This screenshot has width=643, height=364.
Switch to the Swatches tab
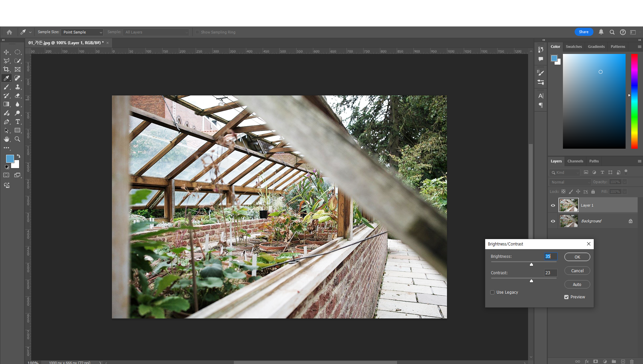point(574,47)
